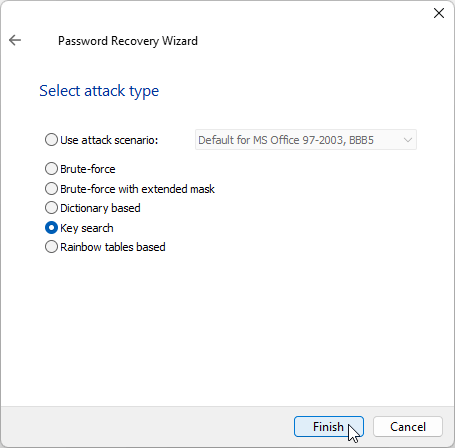The width and height of the screenshot is (455, 448).
Task: Click the Rainbow tables based label text
Action: [x=113, y=247]
